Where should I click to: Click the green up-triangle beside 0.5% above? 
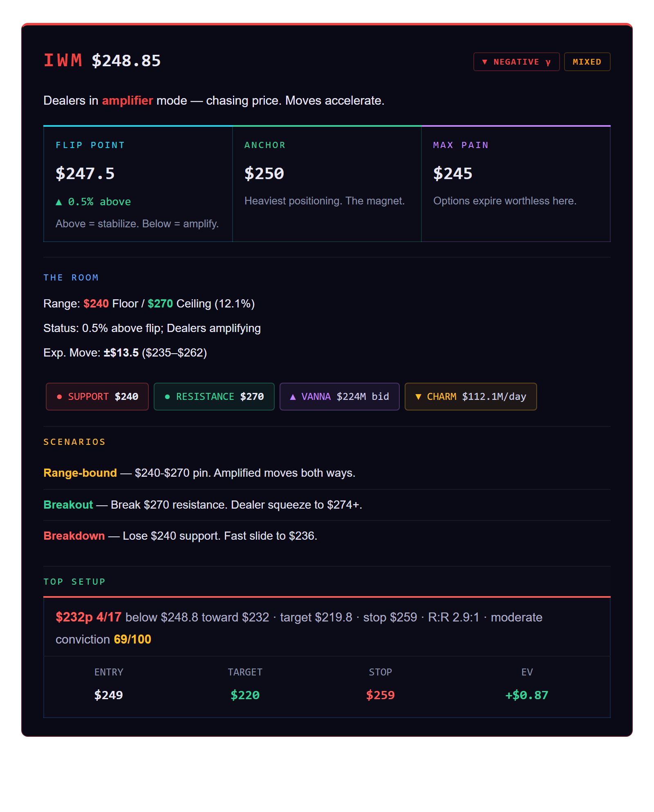click(59, 202)
